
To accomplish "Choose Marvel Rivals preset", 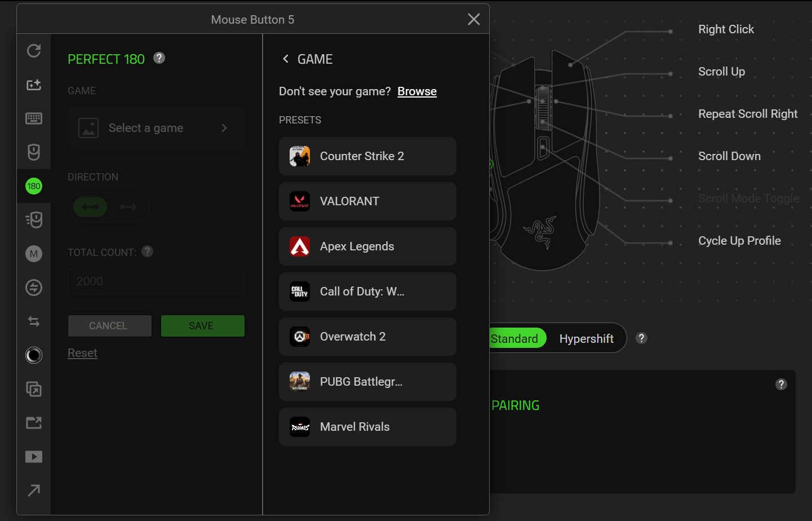I will tap(367, 427).
